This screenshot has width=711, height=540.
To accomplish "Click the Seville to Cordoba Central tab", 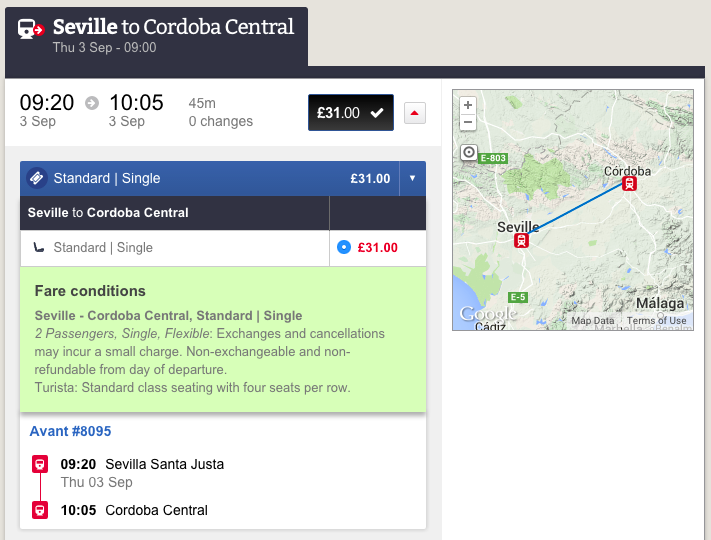I will pyautogui.click(x=156, y=36).
